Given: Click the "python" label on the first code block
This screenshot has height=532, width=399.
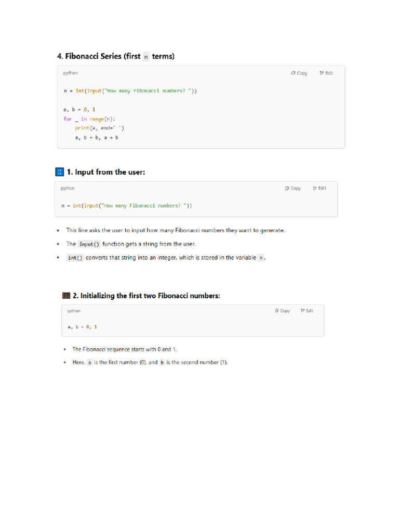Looking at the screenshot, I should pyautogui.click(x=71, y=73).
